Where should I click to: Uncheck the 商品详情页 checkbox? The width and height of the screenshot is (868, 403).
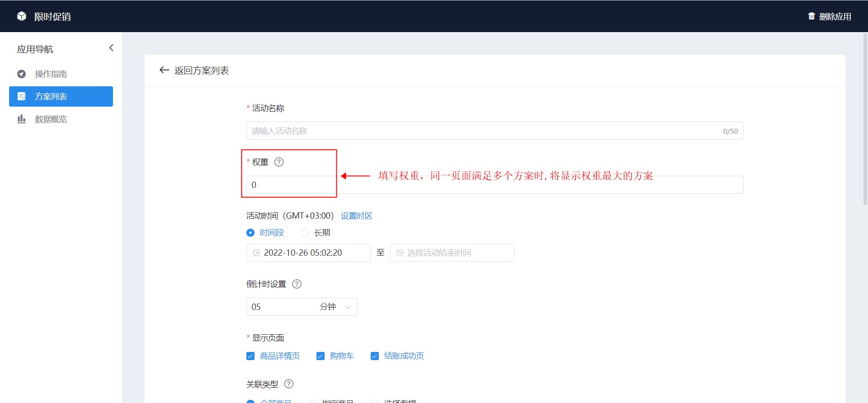click(250, 356)
